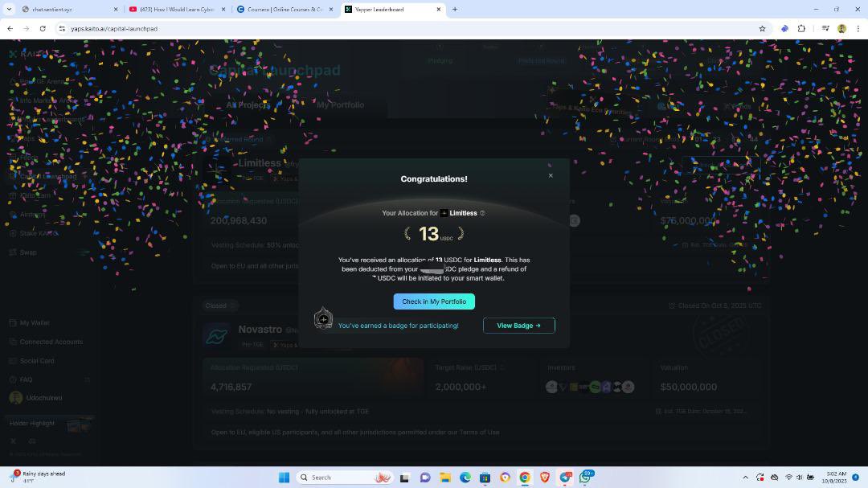Click the purple extension icon in the toolbar

tap(784, 29)
